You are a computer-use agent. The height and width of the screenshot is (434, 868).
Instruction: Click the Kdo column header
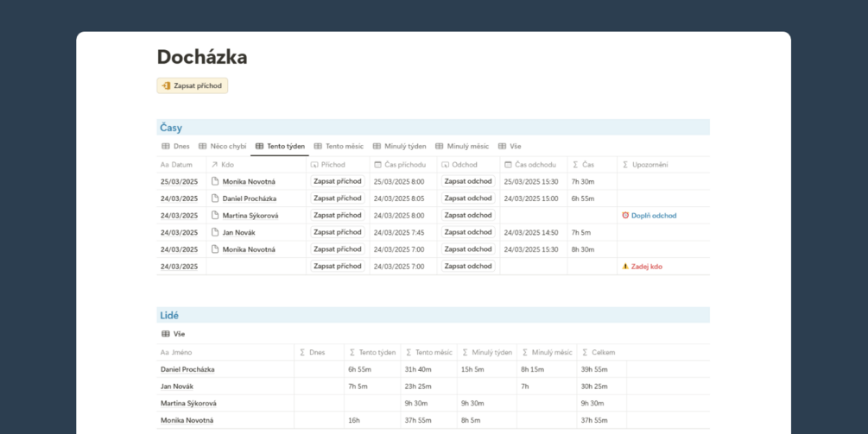(257, 165)
